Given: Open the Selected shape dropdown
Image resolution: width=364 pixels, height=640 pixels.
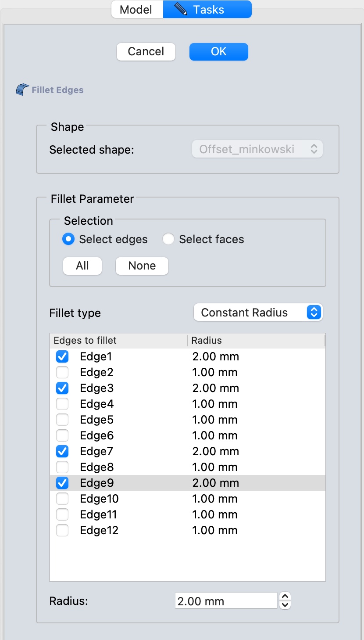Looking at the screenshot, I should pyautogui.click(x=257, y=149).
